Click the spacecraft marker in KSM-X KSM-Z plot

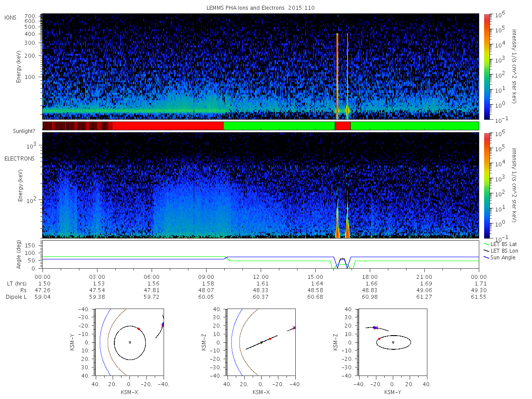coord(294,328)
